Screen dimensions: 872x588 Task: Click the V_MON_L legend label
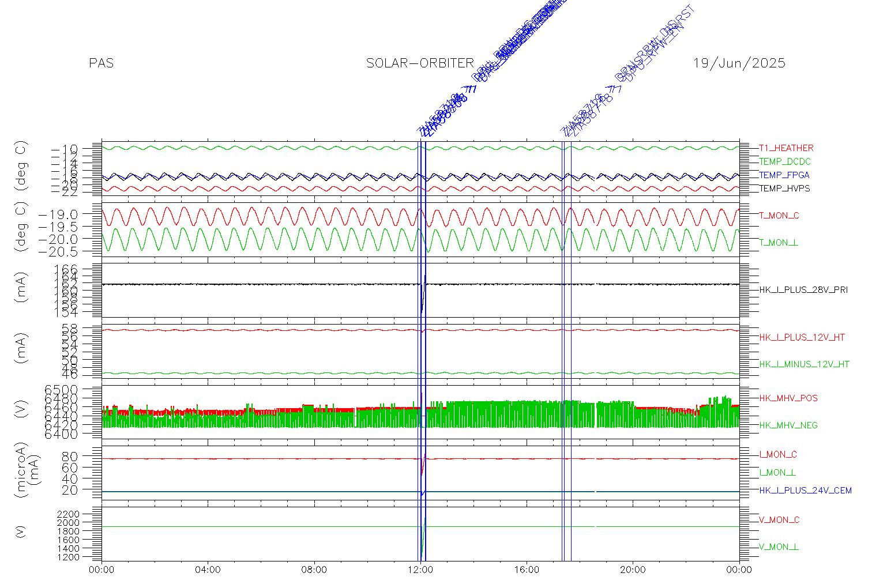click(x=779, y=547)
